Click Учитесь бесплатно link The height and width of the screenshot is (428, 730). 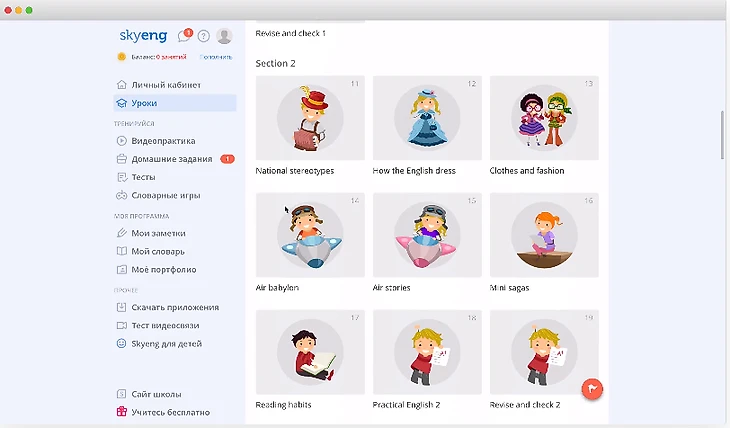[x=170, y=412]
